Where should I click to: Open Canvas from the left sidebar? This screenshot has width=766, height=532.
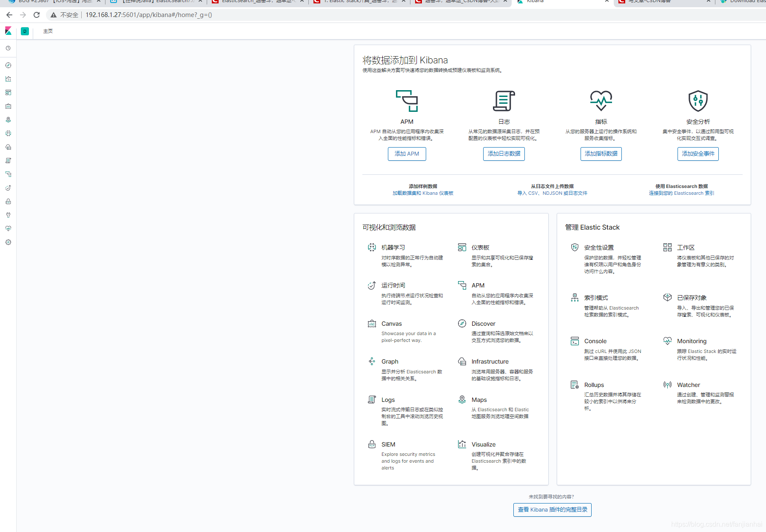8,106
